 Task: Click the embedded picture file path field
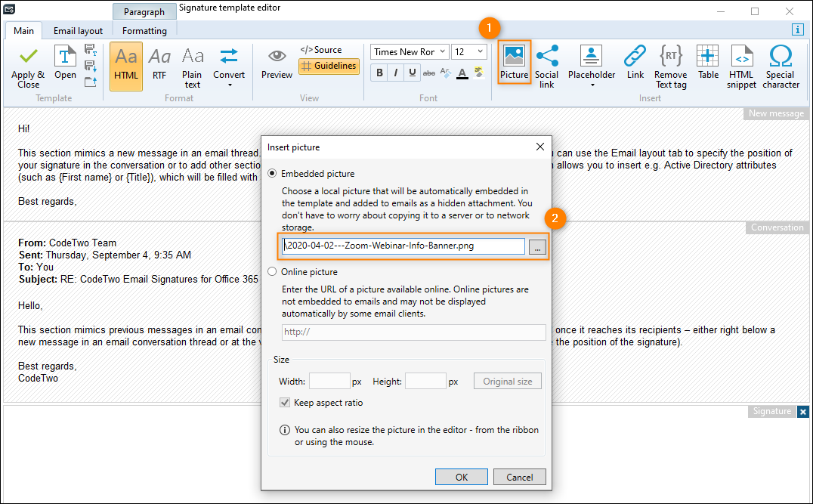click(x=403, y=246)
